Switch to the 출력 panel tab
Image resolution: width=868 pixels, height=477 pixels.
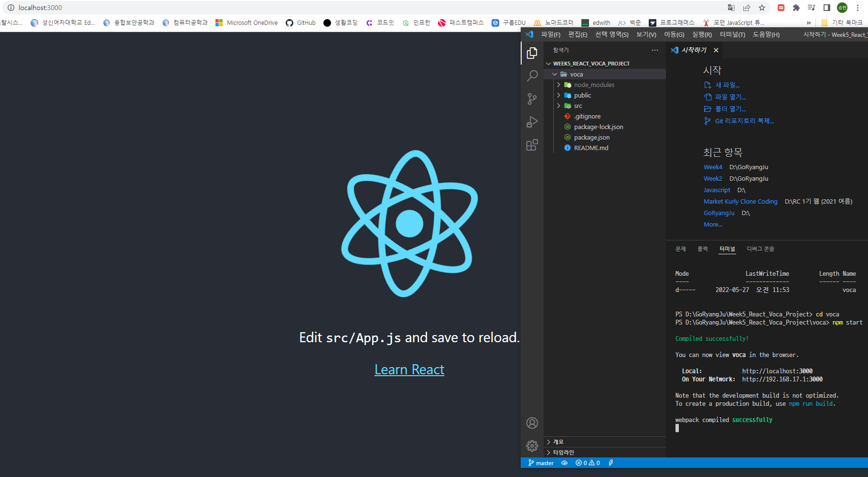(702, 249)
